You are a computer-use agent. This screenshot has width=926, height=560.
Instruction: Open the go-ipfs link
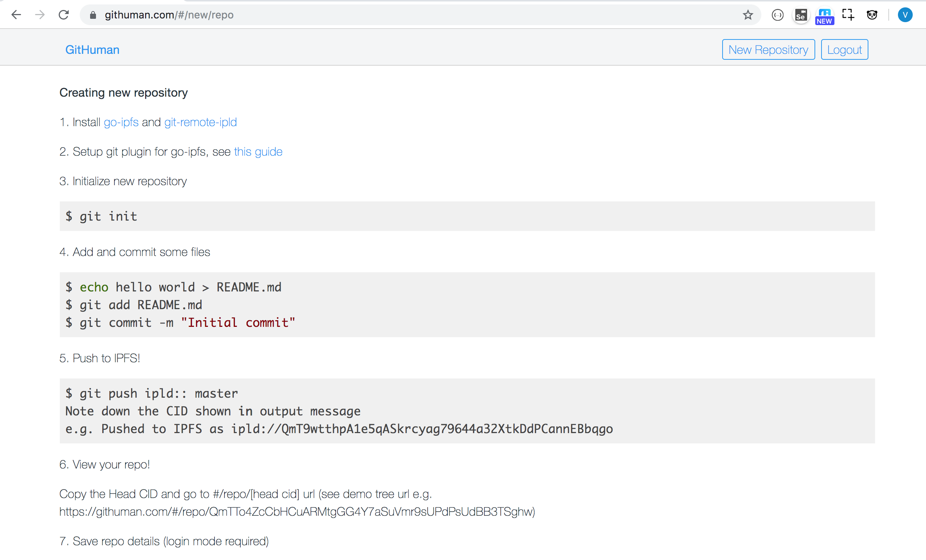click(121, 122)
